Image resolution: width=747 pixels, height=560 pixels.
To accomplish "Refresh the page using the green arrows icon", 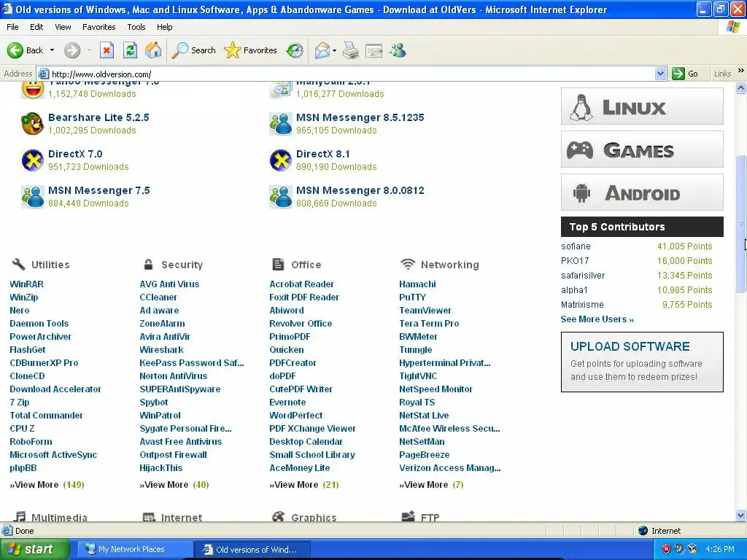I will [130, 50].
